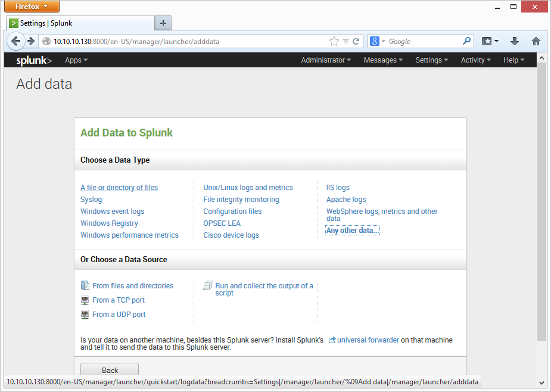Choose IIS logs

coord(338,188)
